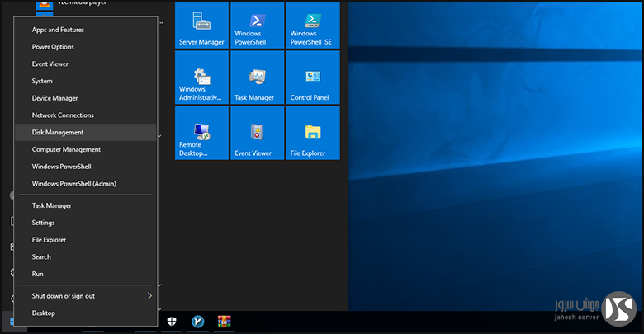644x334 pixels.
Task: Launch the Remote Desktop tile
Action: (201, 133)
